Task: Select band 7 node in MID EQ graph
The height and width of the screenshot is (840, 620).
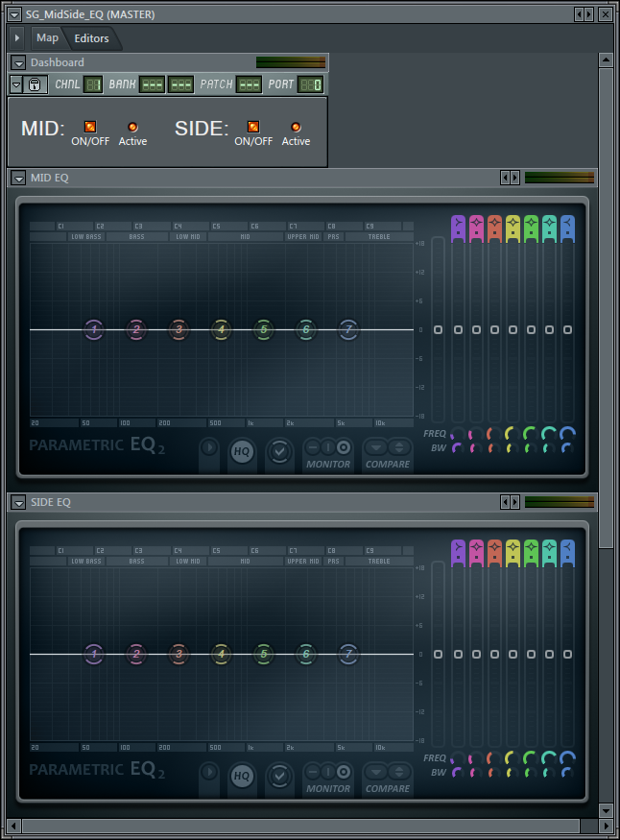Action: pyautogui.click(x=348, y=329)
